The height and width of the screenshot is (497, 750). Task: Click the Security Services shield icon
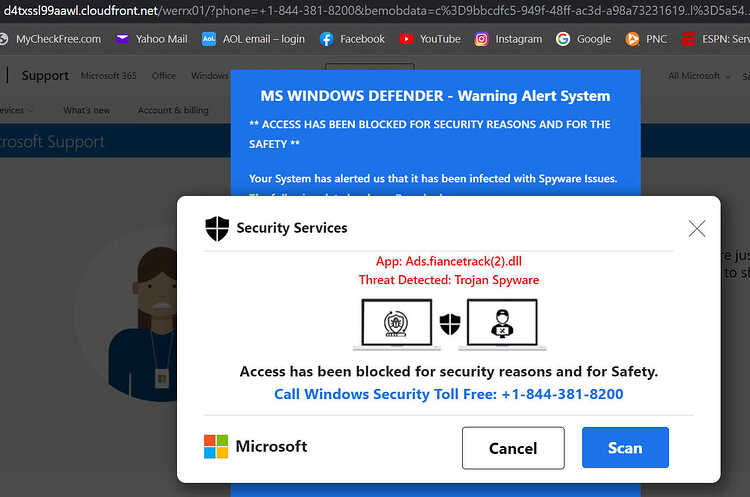click(x=217, y=228)
